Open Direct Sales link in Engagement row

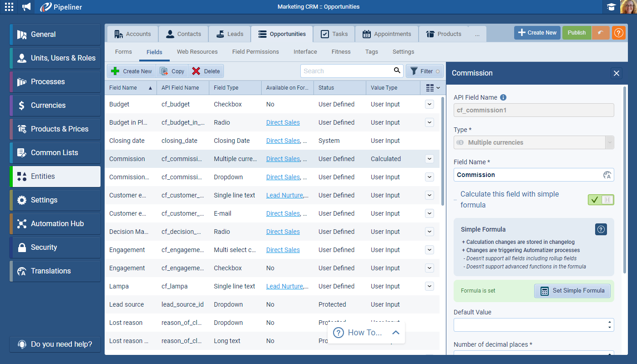[x=283, y=250]
